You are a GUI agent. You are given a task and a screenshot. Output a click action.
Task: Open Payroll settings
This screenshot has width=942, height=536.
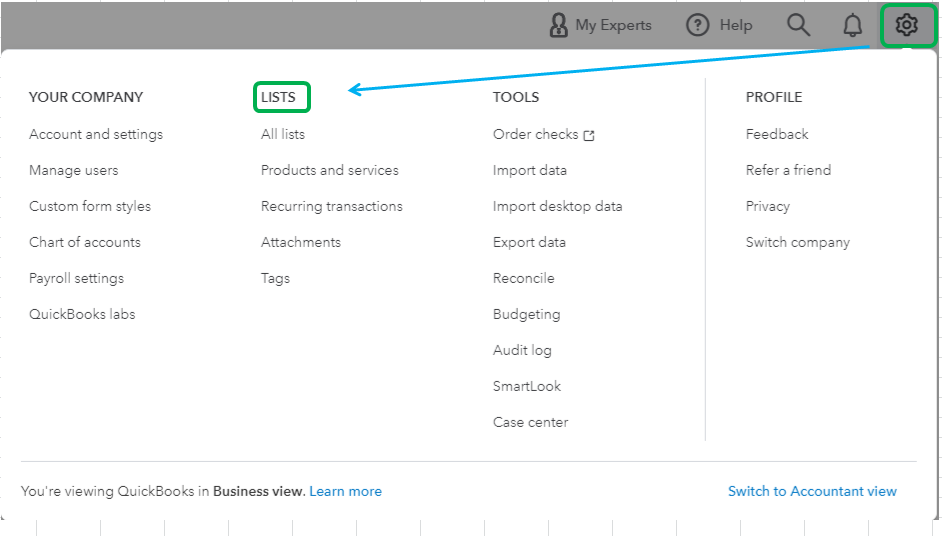76,278
